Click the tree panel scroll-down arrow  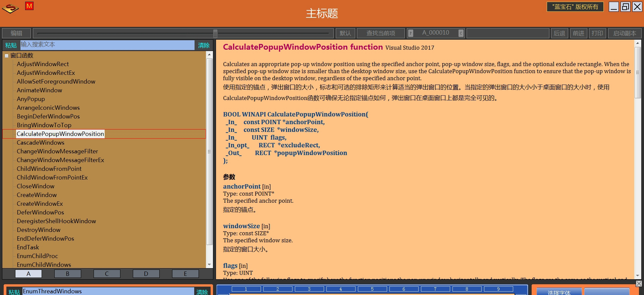coord(209,265)
